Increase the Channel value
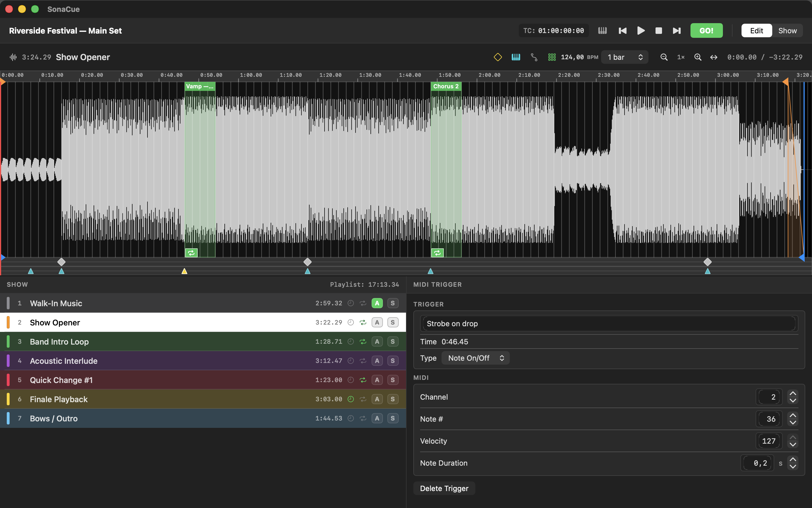Image resolution: width=812 pixels, height=508 pixels. pos(793,393)
